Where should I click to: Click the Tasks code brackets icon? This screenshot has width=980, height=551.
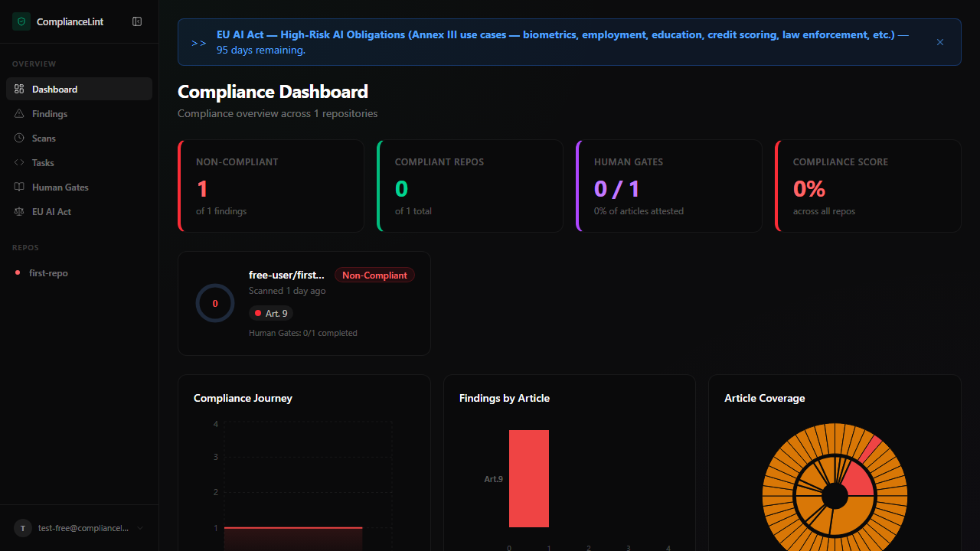tap(19, 163)
